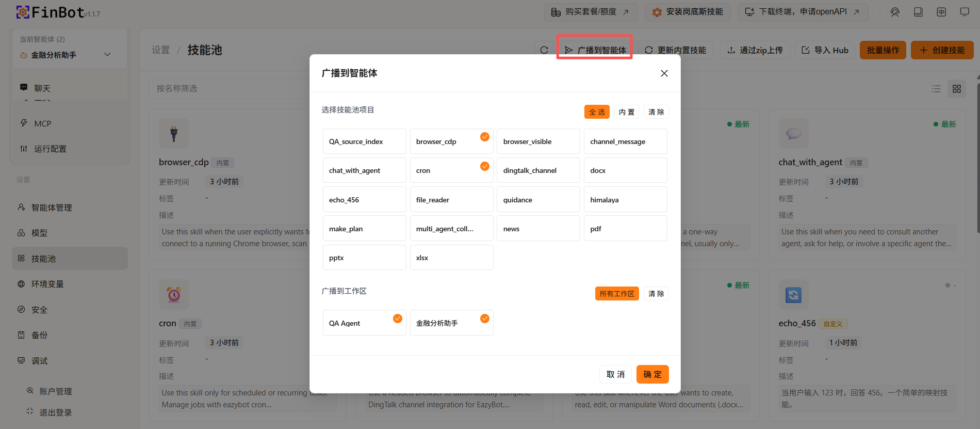Viewport: 980px width, 429px height.
Task: Click 通过zip上传 button
Action: [x=755, y=50]
